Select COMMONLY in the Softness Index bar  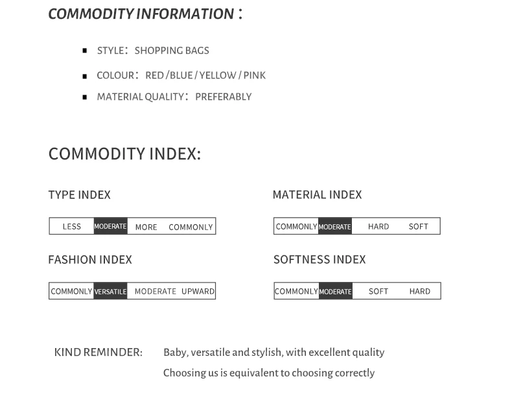(296, 291)
